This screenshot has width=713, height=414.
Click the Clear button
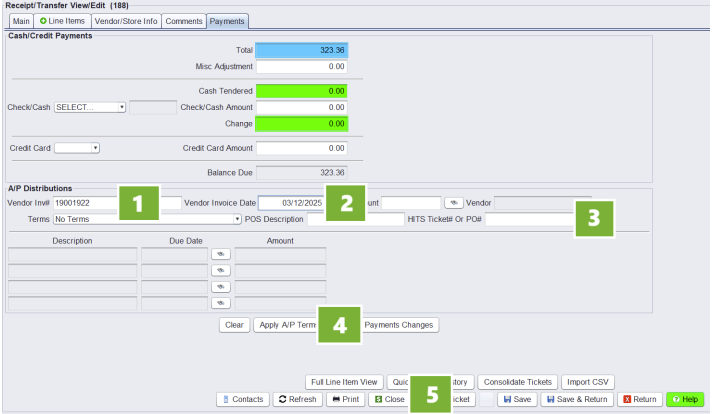pos(234,325)
